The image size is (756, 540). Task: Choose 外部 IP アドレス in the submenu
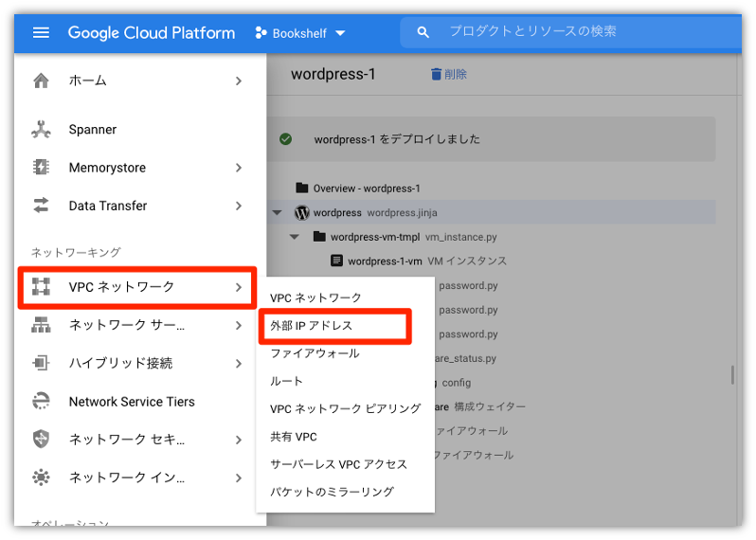point(312,326)
